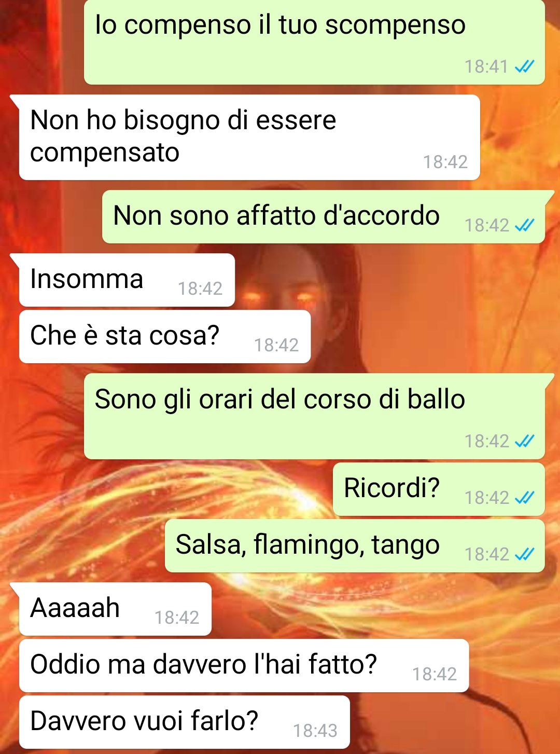Select the message 'Io compenso il tuo scompenso'

[x=314, y=42]
